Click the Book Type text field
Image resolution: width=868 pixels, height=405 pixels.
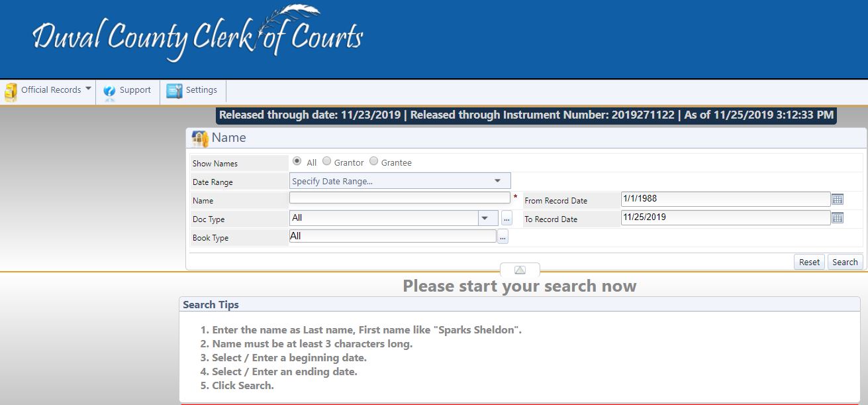393,236
